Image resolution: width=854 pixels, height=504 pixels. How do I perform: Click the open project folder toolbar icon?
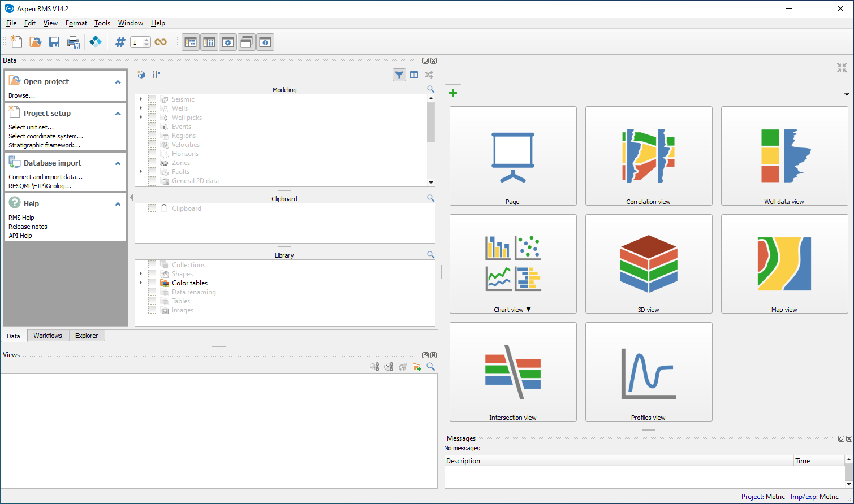(36, 42)
